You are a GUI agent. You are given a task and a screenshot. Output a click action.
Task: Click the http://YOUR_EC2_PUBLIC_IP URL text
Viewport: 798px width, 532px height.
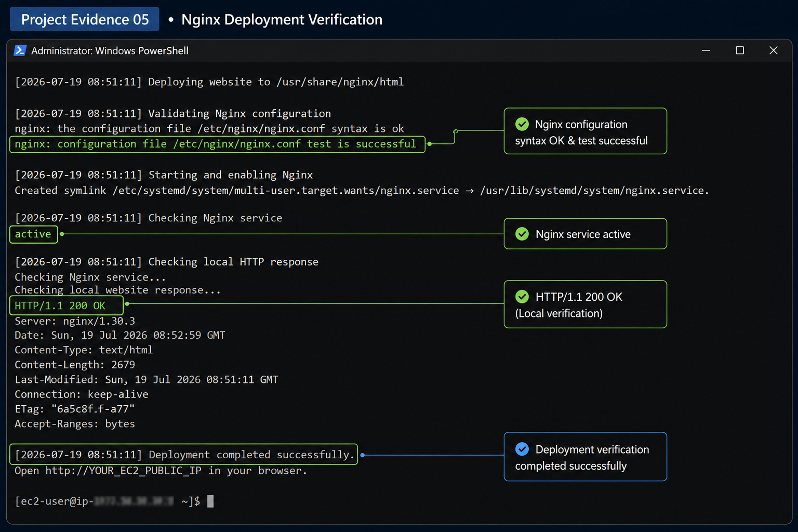click(x=124, y=471)
